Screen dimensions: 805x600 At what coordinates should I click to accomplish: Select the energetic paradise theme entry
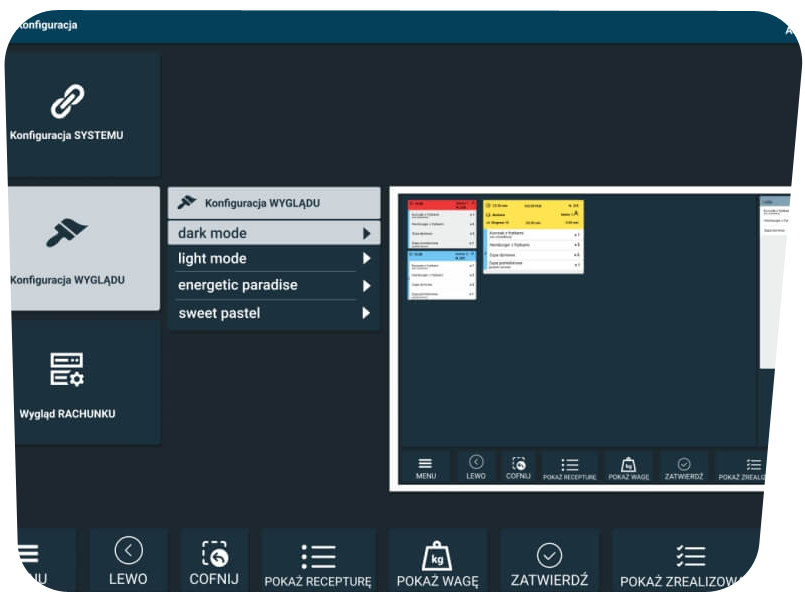237,286
